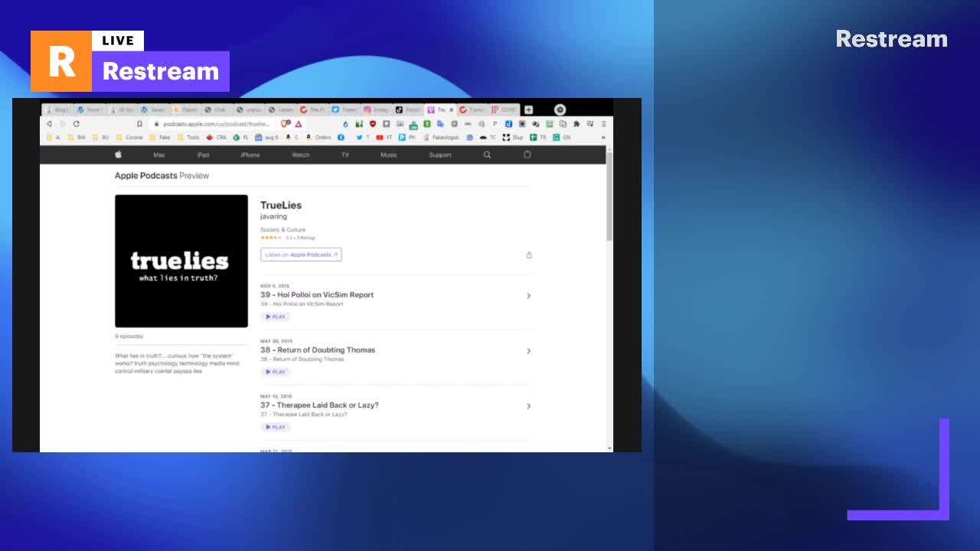Image resolution: width=980 pixels, height=551 pixels.
Task: Click the Apple logo in the navigation bar
Action: (119, 155)
